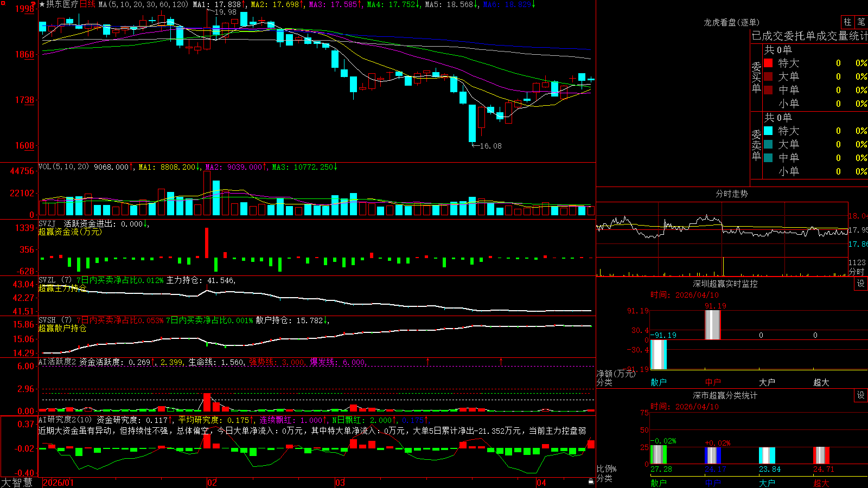This screenshot has width=868, height=488.
Task: Click the star icon before 拱东医疗
Action: [x=42, y=4]
